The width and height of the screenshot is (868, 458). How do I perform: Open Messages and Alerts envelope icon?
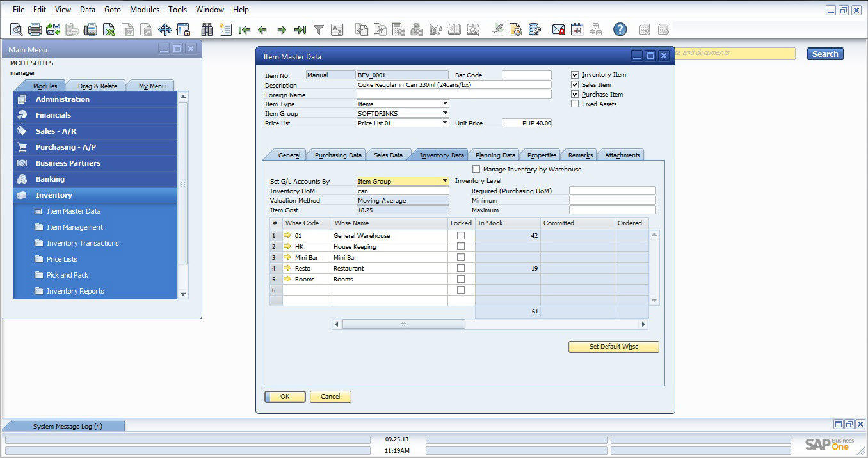559,29
